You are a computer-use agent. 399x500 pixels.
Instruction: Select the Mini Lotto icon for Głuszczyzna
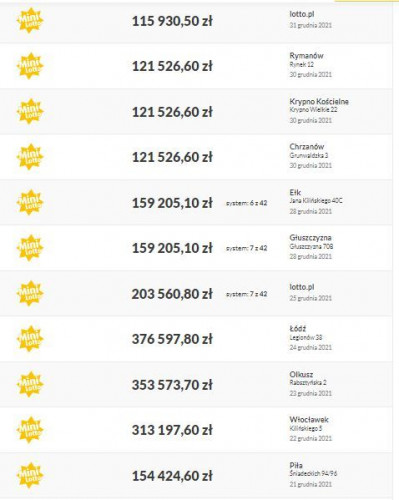tap(30, 248)
